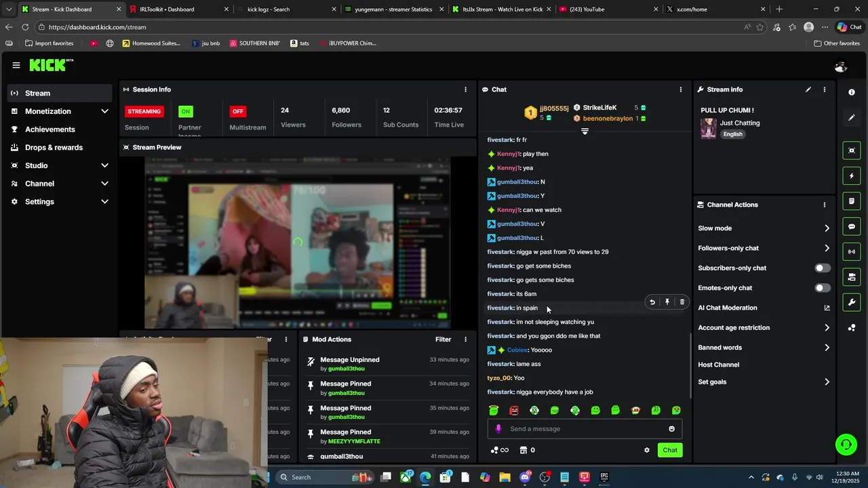Open Chat panel three-dot menu

coord(681,89)
